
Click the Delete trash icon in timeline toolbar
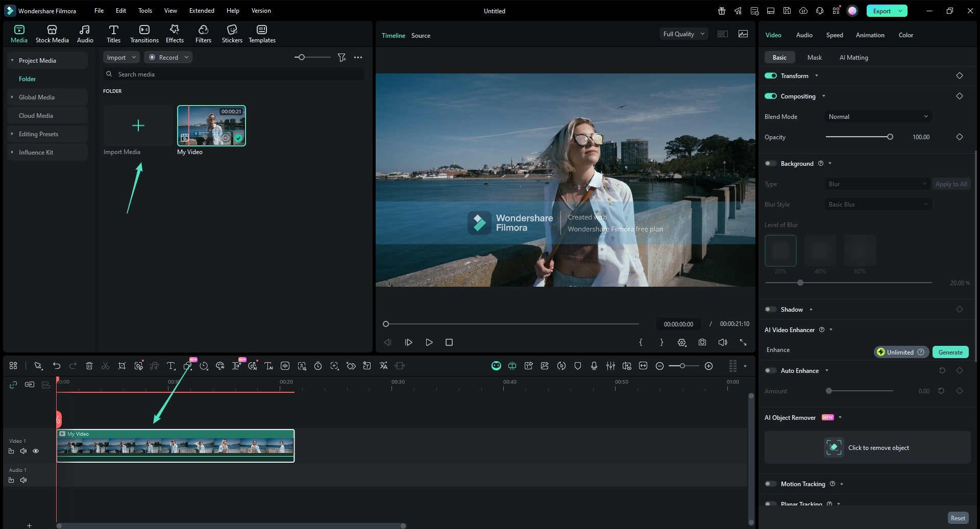(x=89, y=366)
